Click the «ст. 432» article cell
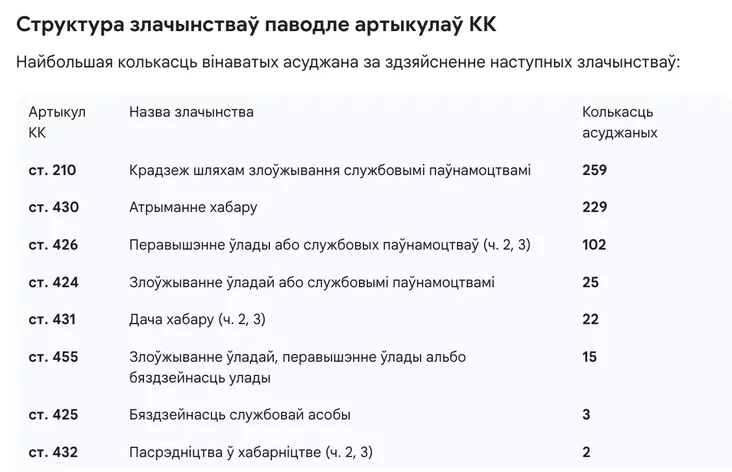 (x=53, y=452)
